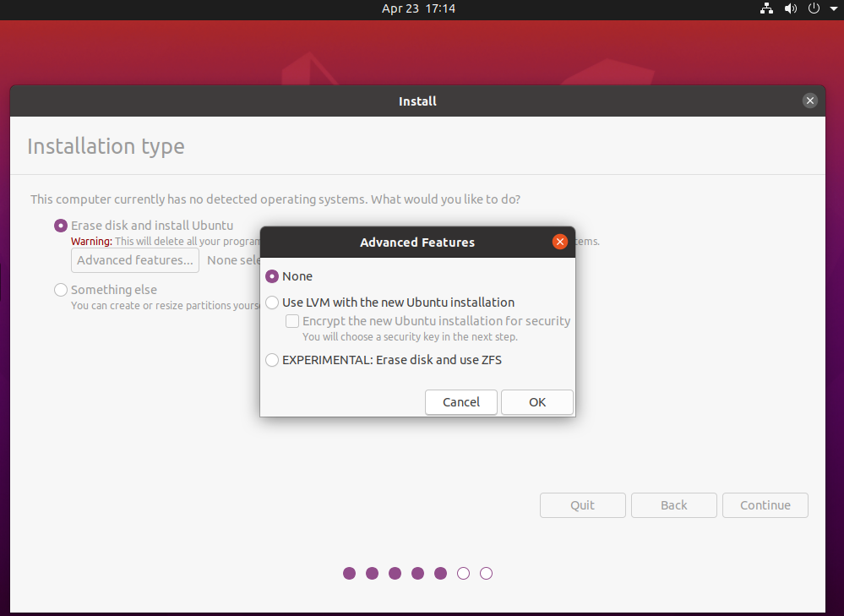Close the Advanced Features dialog with red X

click(560, 242)
